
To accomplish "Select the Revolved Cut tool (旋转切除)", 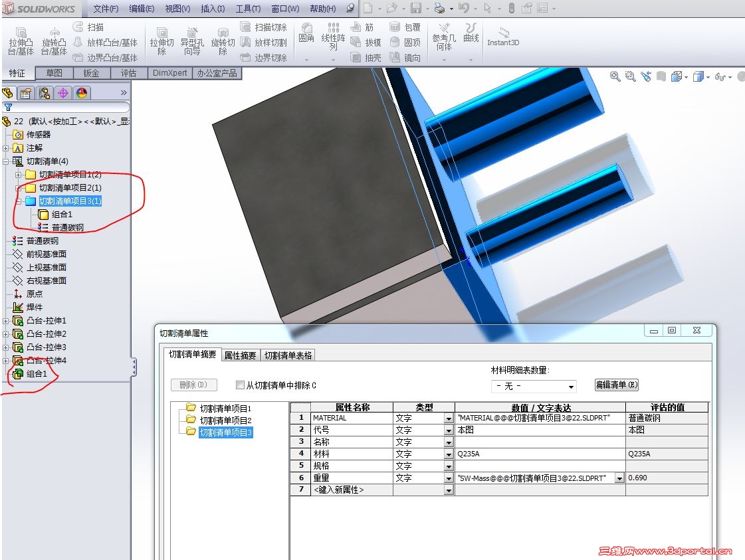I will [223, 41].
